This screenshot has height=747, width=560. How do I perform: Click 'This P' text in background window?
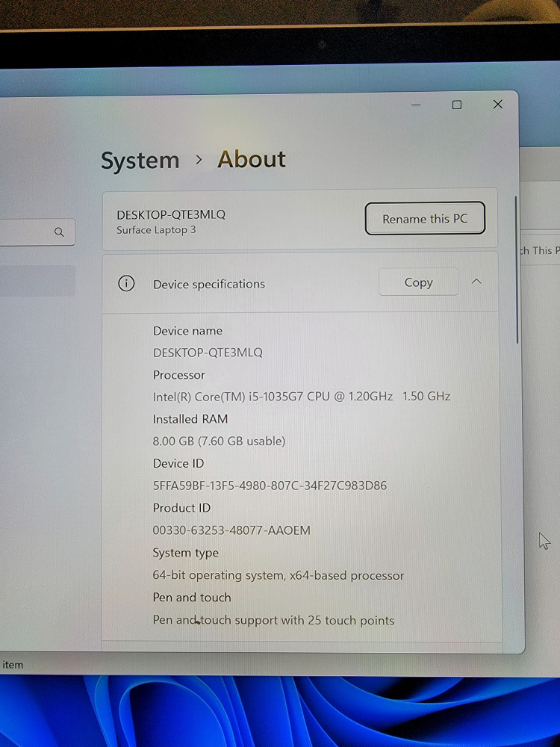pos(546,250)
